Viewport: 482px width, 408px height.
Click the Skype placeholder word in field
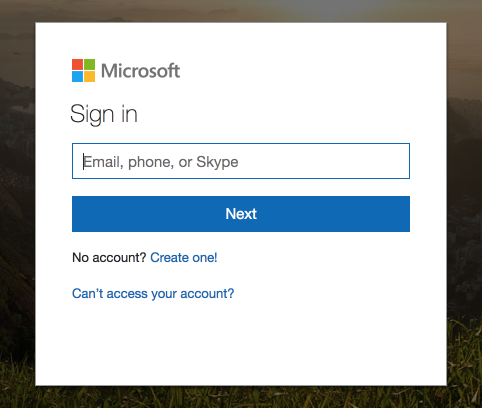point(217,162)
